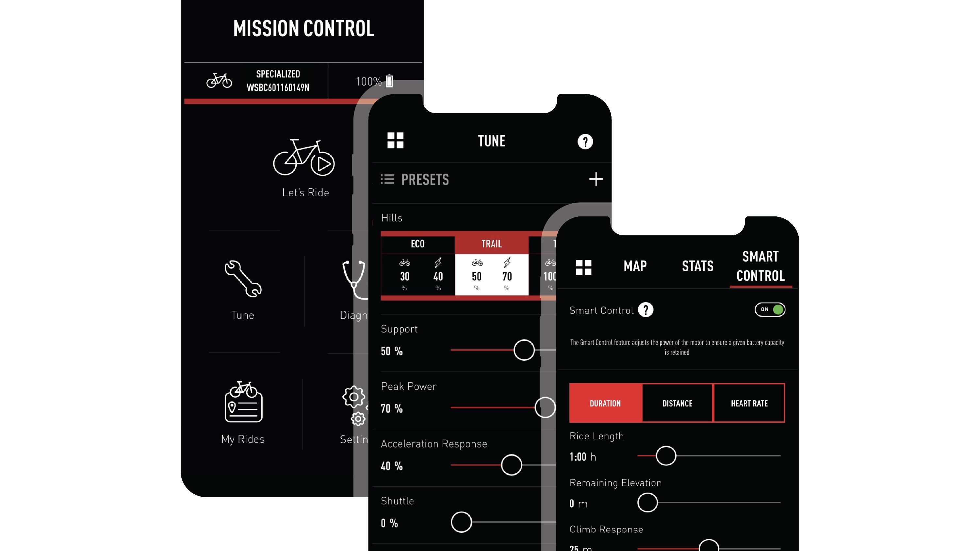Select Distance option for Smart Control
980x551 pixels.
click(677, 403)
